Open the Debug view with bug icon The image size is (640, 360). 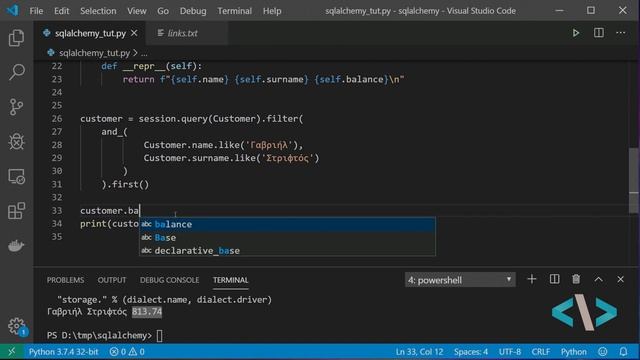pyautogui.click(x=16, y=142)
